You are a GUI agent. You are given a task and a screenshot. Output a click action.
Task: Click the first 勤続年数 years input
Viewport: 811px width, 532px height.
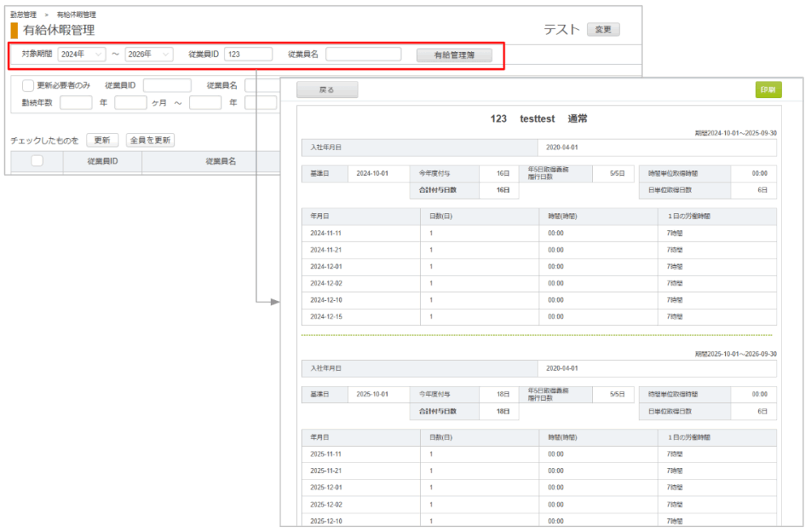76,103
